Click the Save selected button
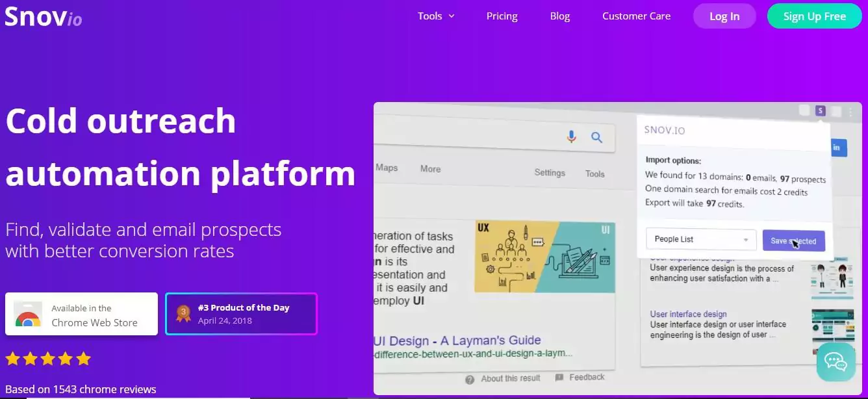The width and height of the screenshot is (868, 399). [793, 241]
